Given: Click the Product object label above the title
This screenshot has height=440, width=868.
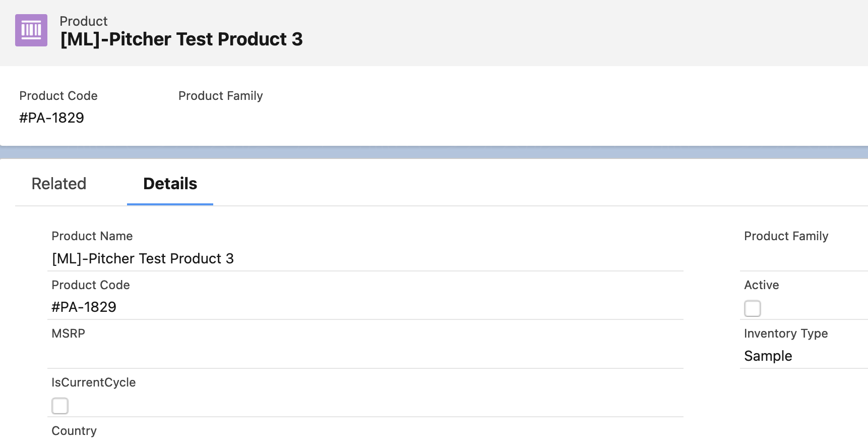Looking at the screenshot, I should (84, 21).
